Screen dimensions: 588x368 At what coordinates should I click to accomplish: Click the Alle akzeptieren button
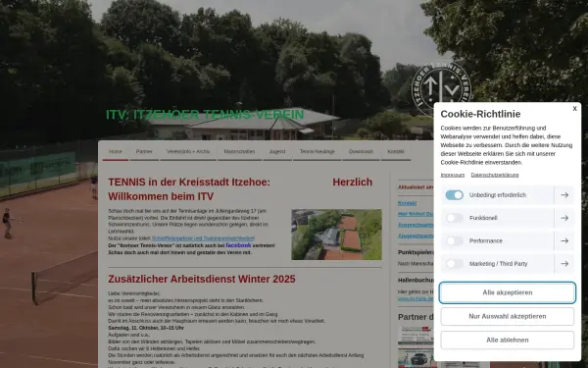pos(508,292)
